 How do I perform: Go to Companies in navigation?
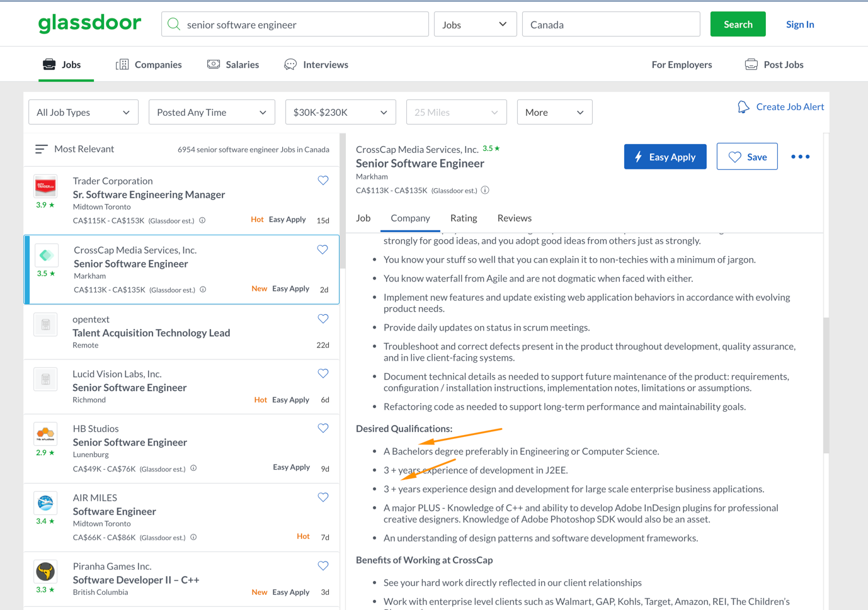[158, 64]
